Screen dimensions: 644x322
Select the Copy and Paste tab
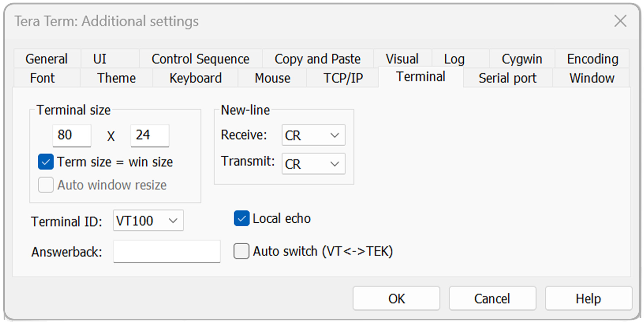(x=317, y=59)
